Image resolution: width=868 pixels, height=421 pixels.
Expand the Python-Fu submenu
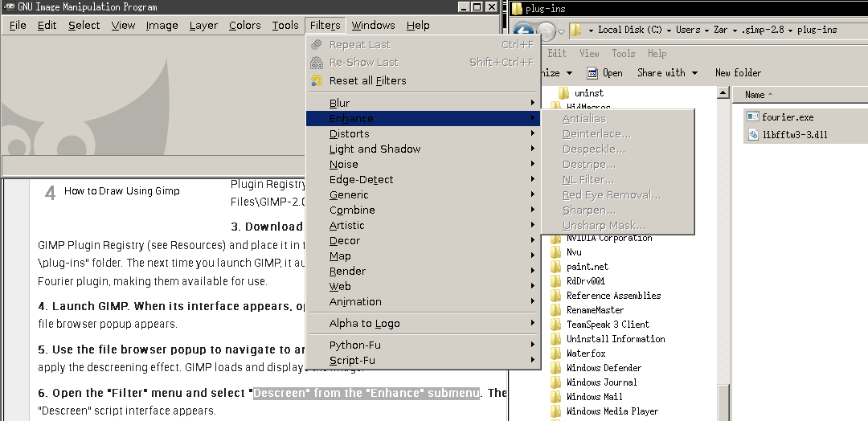click(x=423, y=345)
